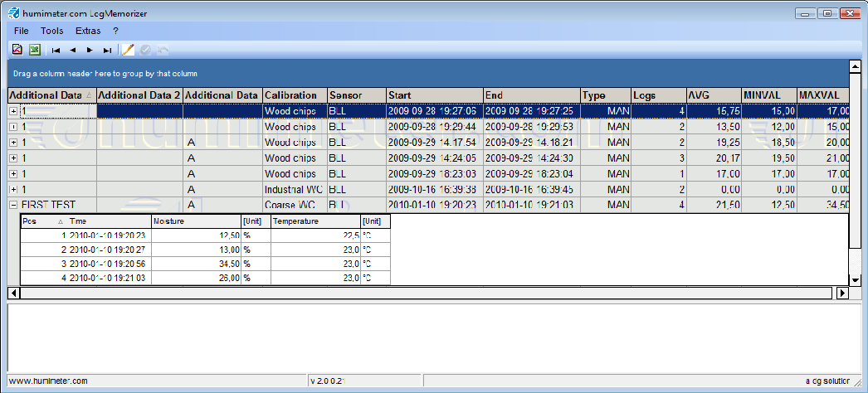Jump to the last record

[x=107, y=51]
